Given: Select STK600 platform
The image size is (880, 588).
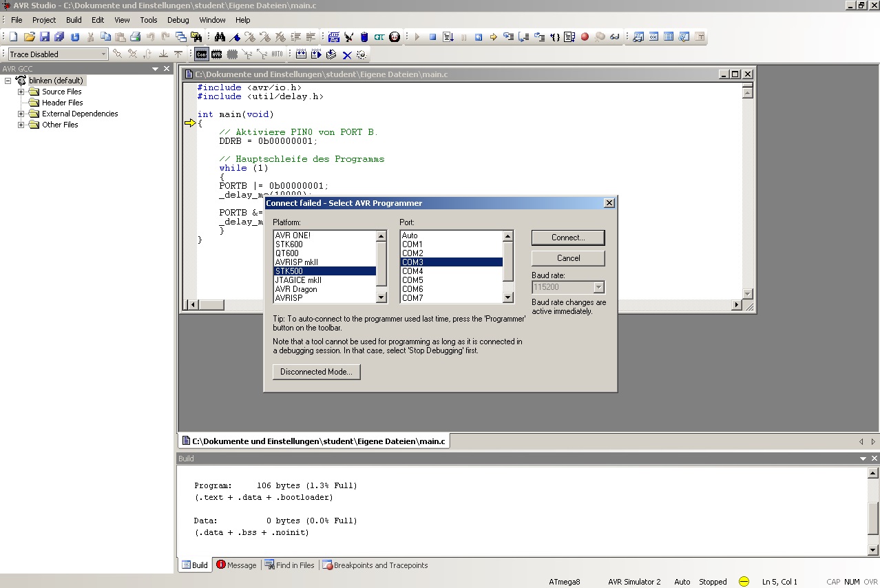Looking at the screenshot, I should pos(324,244).
